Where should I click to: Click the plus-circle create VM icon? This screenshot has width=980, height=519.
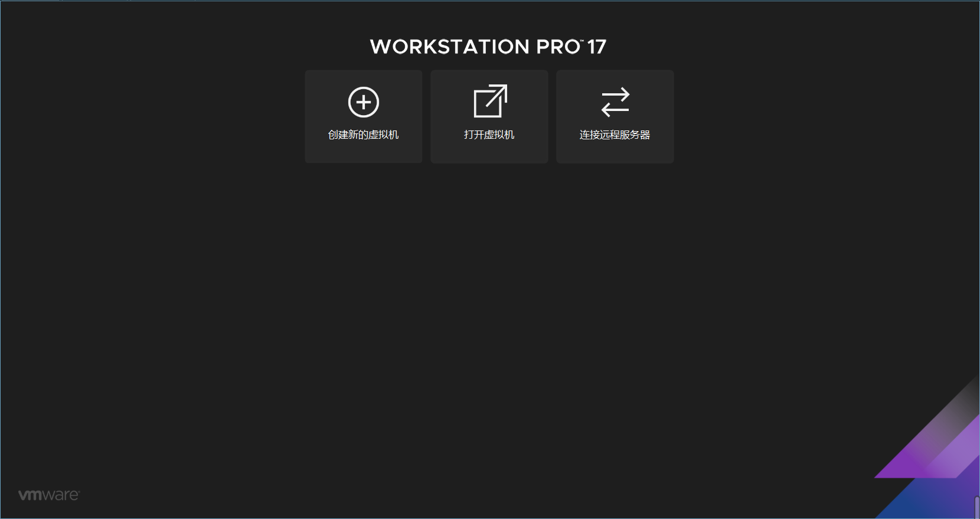click(x=364, y=102)
